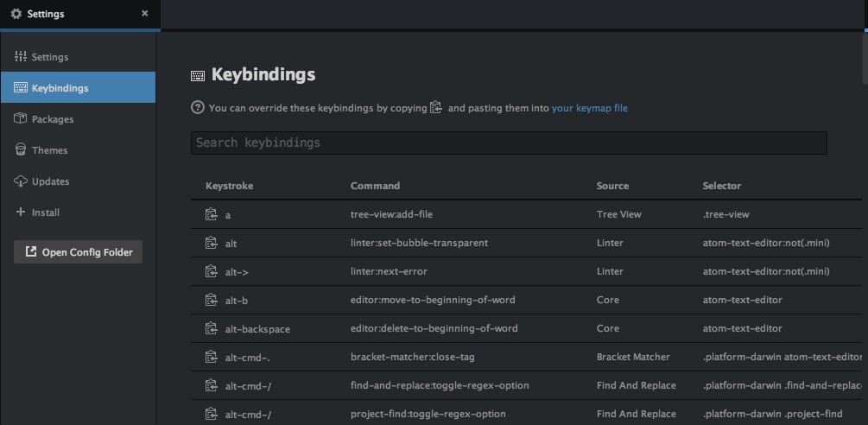This screenshot has width=868, height=425.
Task: Select Keybindings in the sidebar
Action: click(60, 88)
